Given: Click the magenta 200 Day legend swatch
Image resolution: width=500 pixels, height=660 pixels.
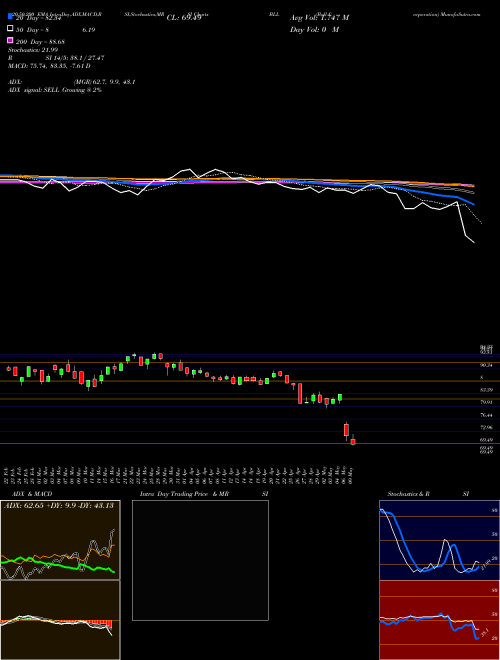Looking at the screenshot, I should [x=10, y=40].
